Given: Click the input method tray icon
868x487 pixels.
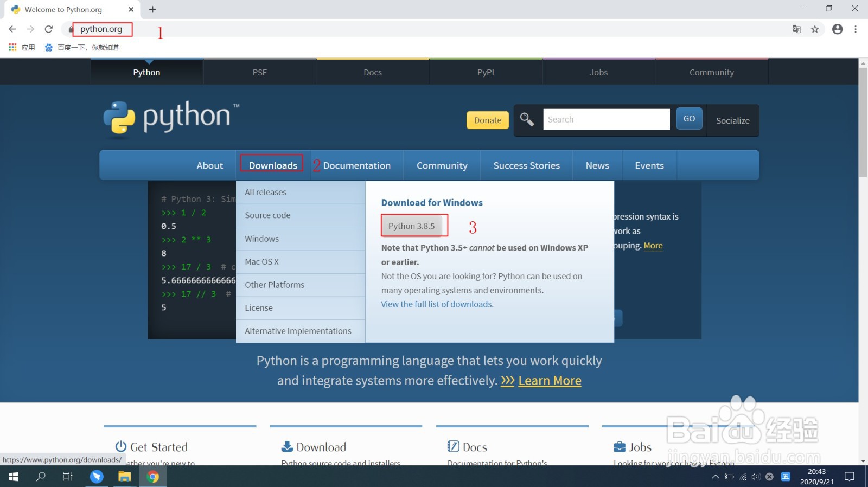Looking at the screenshot, I should 786,477.
